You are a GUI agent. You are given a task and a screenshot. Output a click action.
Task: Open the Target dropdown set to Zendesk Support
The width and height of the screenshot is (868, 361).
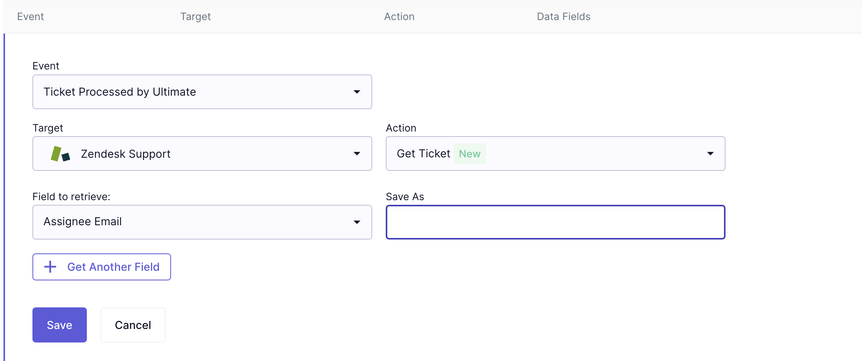[202, 154]
